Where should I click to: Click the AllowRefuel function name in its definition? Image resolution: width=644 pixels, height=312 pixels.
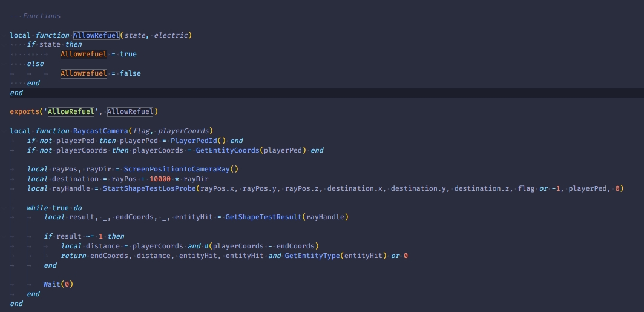click(96, 35)
